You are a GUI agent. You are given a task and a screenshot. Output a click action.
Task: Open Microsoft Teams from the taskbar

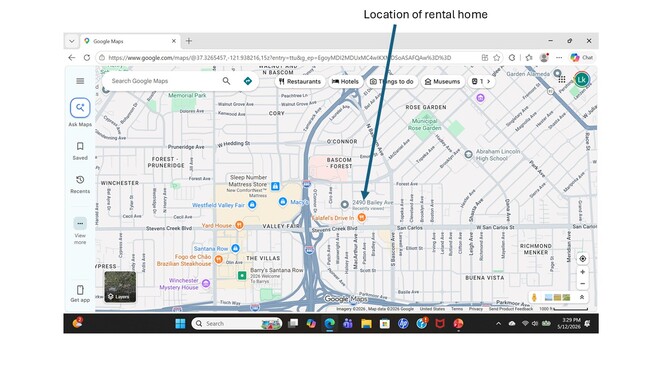click(347, 323)
